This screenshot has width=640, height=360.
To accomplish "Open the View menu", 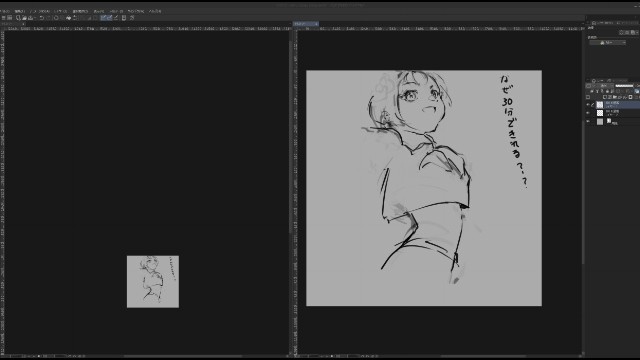I will point(99,11).
